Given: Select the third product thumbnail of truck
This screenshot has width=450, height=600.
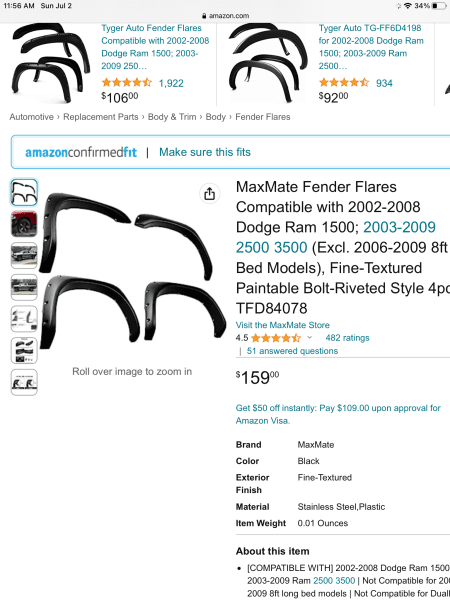Looking at the screenshot, I should [24, 256].
